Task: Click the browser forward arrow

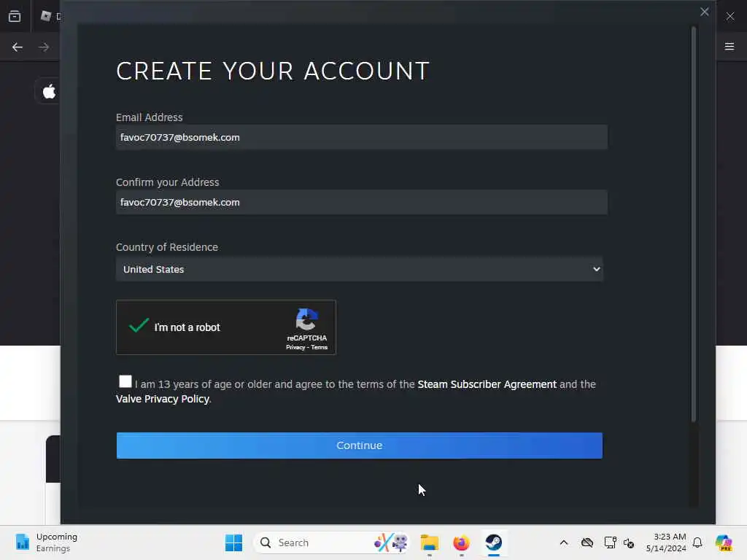Action: [x=44, y=47]
